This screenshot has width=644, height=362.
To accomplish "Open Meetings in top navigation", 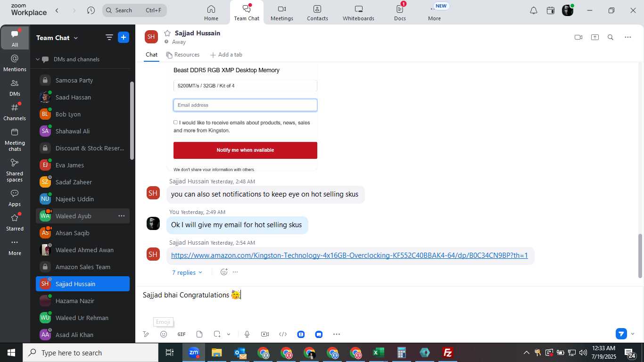I will click(282, 13).
